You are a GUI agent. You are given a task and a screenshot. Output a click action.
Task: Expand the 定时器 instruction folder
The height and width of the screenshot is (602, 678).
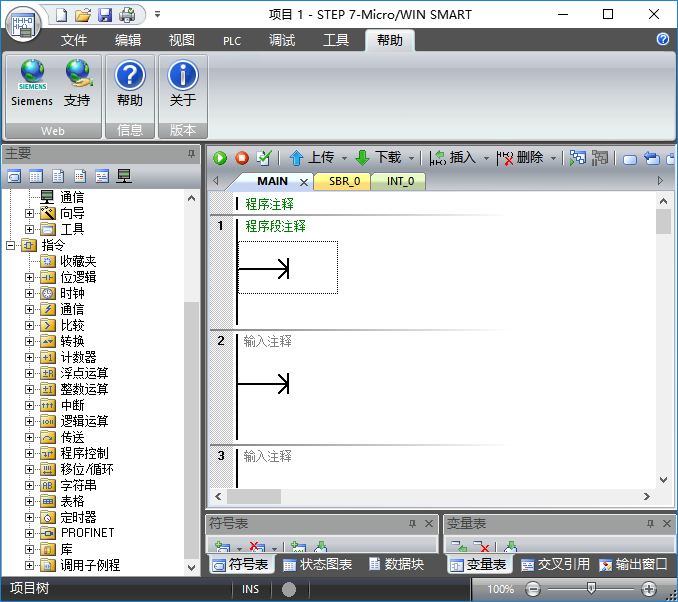(29, 517)
